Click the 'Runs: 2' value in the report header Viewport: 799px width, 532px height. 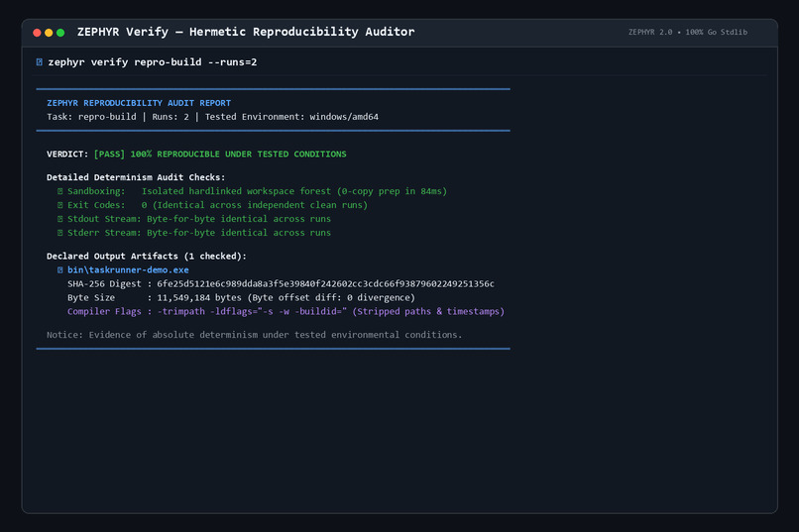(x=171, y=117)
